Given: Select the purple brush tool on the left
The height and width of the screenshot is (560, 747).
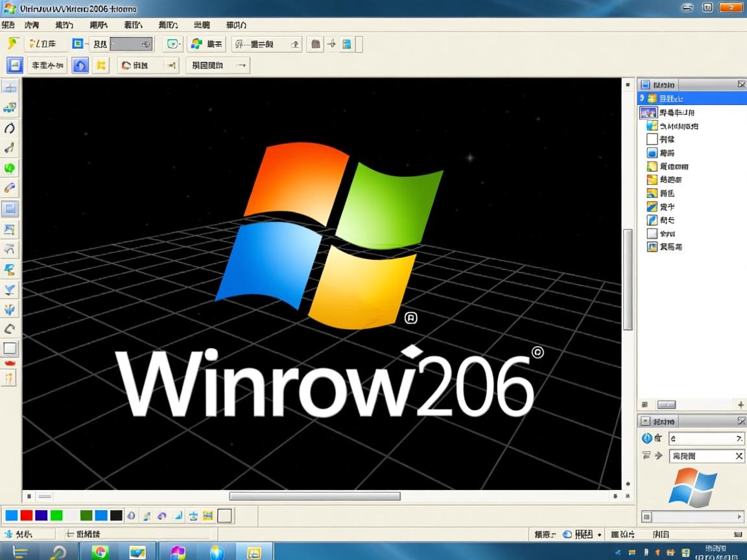Looking at the screenshot, I should [x=9, y=188].
